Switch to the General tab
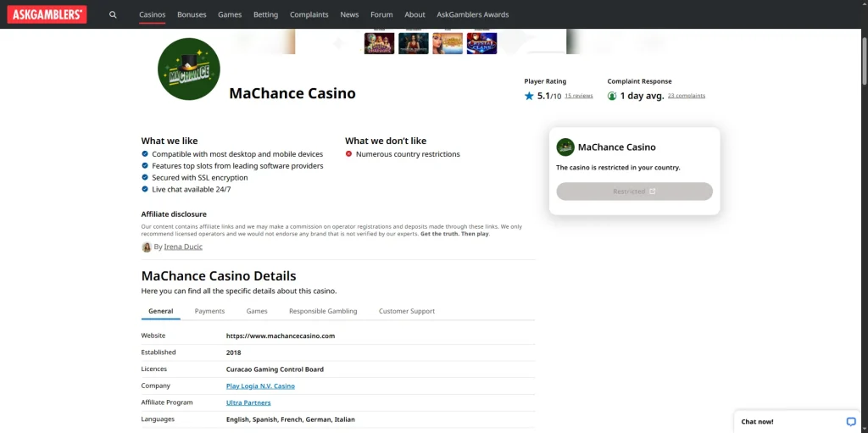This screenshot has width=868, height=433. (x=160, y=311)
